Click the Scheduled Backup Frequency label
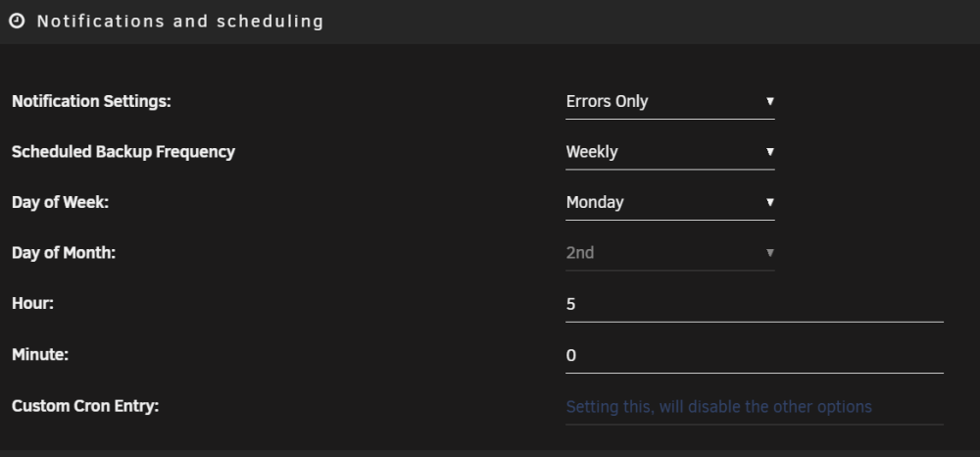Image resolution: width=980 pixels, height=457 pixels. coord(123,152)
